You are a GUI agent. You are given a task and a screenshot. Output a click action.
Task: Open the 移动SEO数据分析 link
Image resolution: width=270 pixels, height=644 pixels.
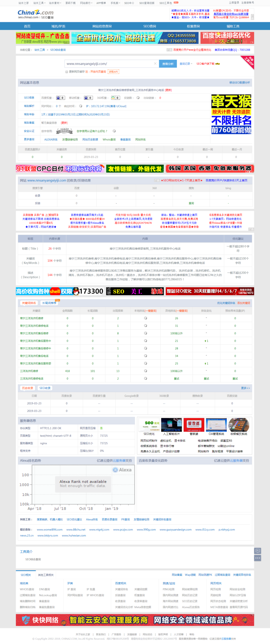click(239, 83)
